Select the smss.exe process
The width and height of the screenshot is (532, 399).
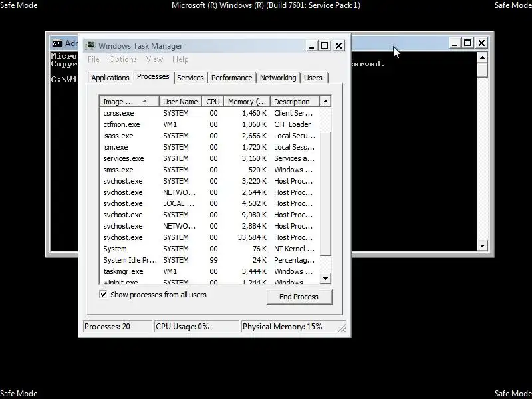click(209, 170)
